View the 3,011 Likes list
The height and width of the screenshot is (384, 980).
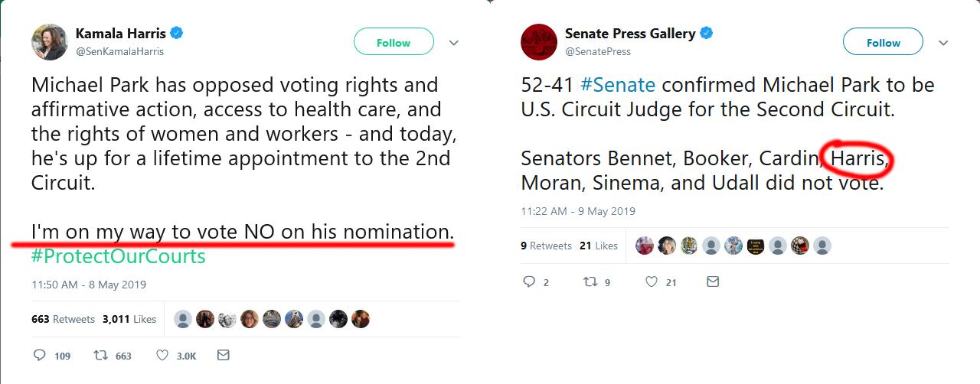click(x=129, y=319)
